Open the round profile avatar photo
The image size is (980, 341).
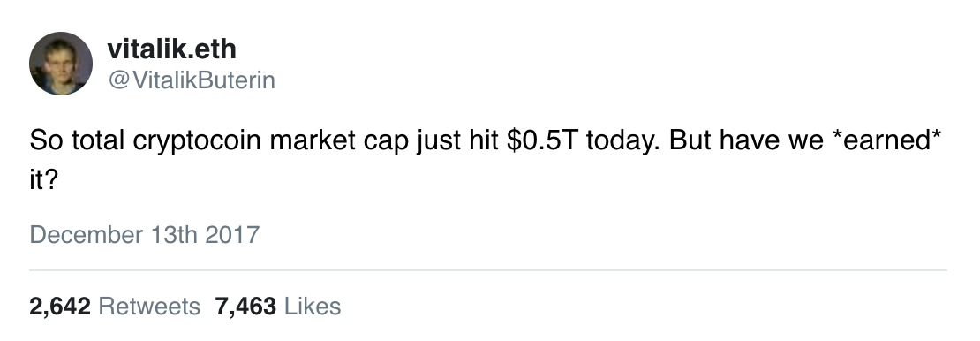click(x=61, y=64)
